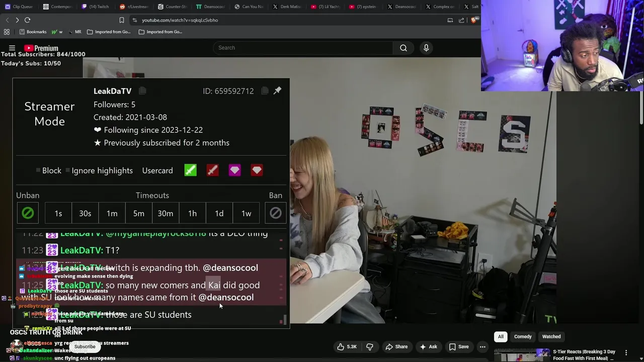644x362 pixels.
Task: Apply the 1m timeout
Action: tap(112, 213)
